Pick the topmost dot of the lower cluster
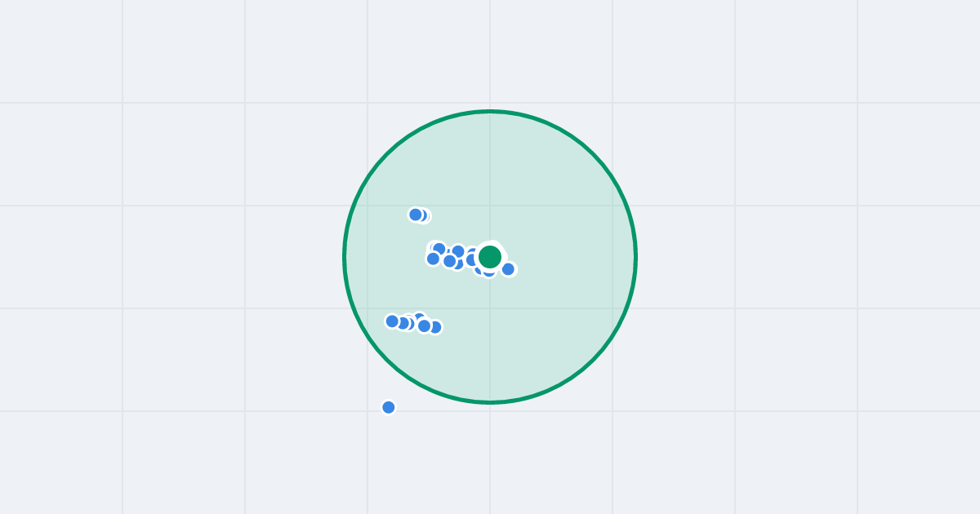The image size is (980, 514). [x=419, y=318]
